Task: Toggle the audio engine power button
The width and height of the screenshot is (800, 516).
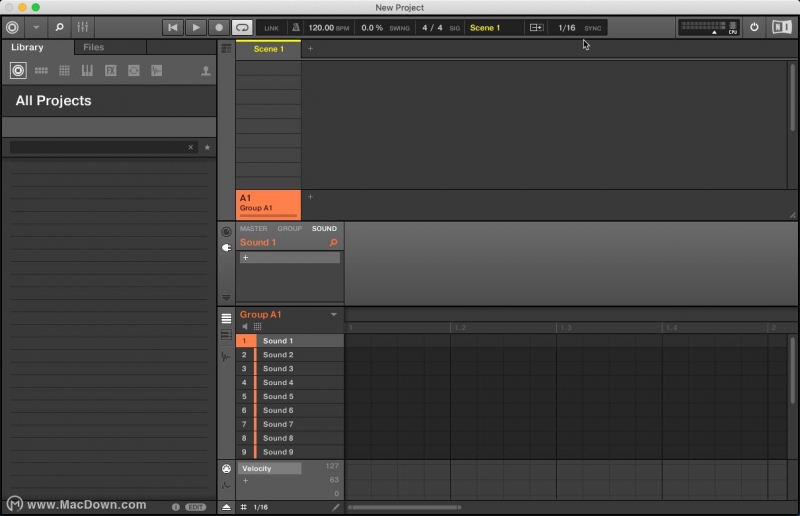Action: pyautogui.click(x=754, y=28)
